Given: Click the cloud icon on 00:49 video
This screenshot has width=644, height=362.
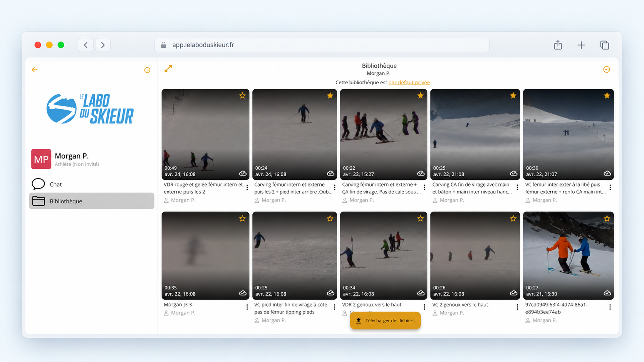Looking at the screenshot, I should (x=243, y=173).
